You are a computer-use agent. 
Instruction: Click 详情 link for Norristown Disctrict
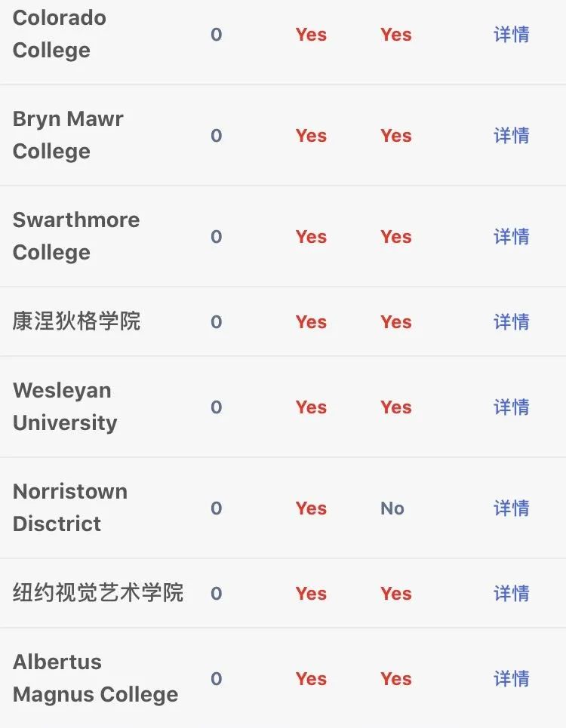point(511,508)
